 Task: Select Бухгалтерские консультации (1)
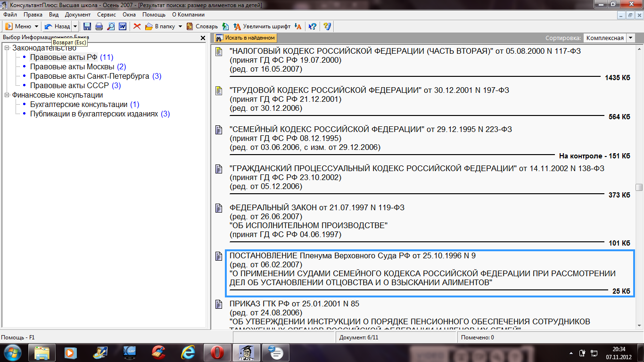pos(84,104)
